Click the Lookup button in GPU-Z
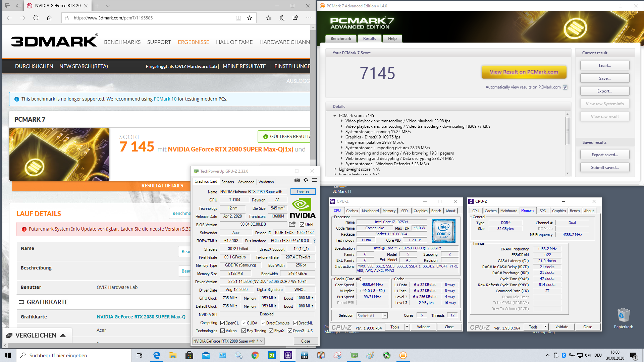644x362 pixels. tap(303, 192)
